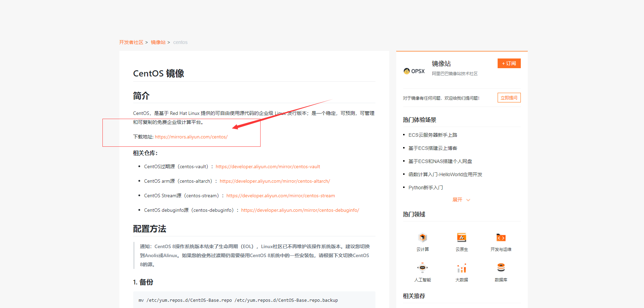Click the 下载地址 label
This screenshot has height=308, width=644.
(x=143, y=137)
